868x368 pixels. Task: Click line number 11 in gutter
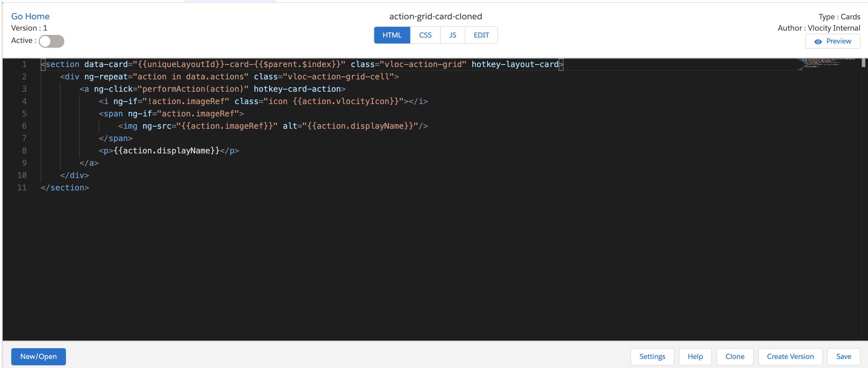tap(22, 187)
